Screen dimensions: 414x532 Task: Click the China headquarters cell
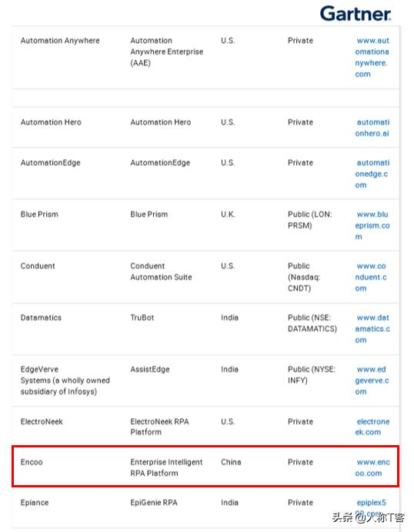click(x=231, y=462)
